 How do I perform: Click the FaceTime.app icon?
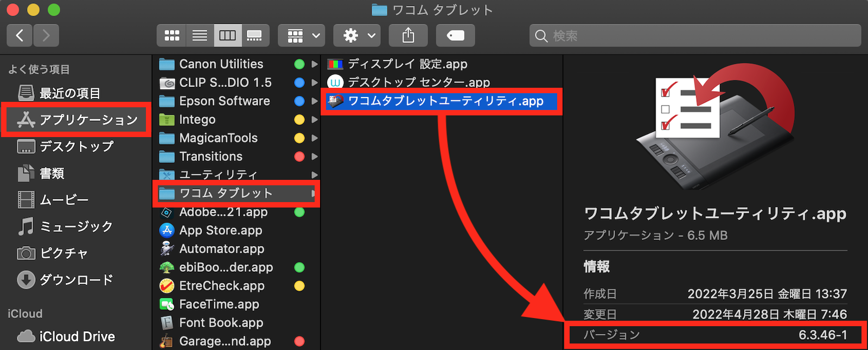[x=167, y=304]
